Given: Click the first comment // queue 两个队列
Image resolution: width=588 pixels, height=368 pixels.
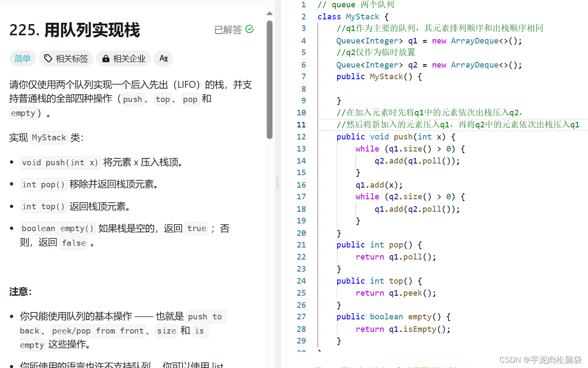Looking at the screenshot, I should (x=356, y=5).
